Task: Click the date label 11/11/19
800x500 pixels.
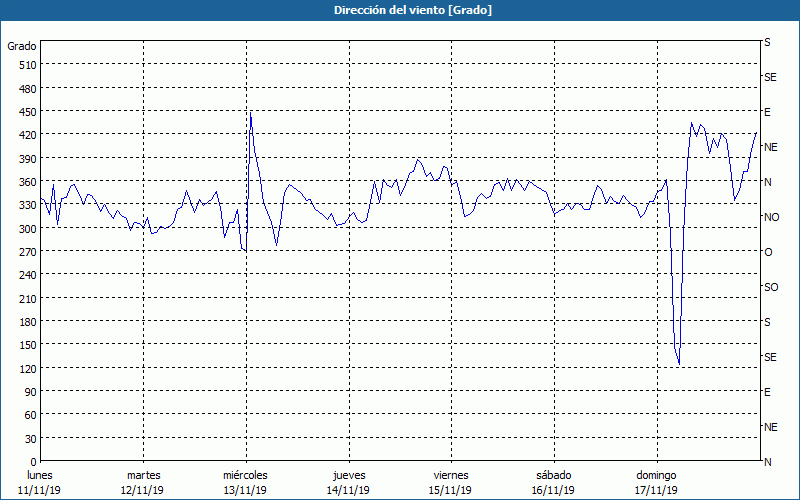Action: click(x=39, y=490)
